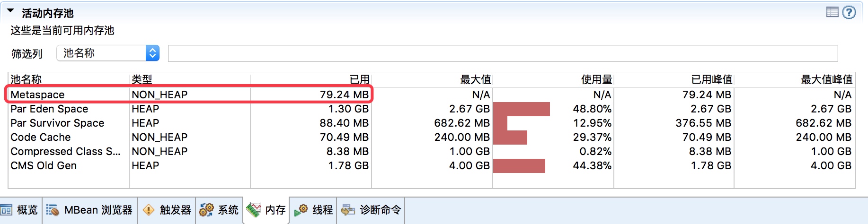Go to the 系统 system tab
This screenshot has width=868, height=224.
(x=219, y=210)
